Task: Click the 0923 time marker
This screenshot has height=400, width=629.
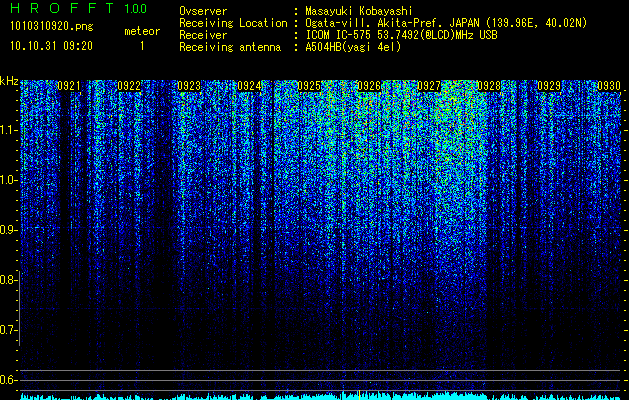Action: coord(189,86)
